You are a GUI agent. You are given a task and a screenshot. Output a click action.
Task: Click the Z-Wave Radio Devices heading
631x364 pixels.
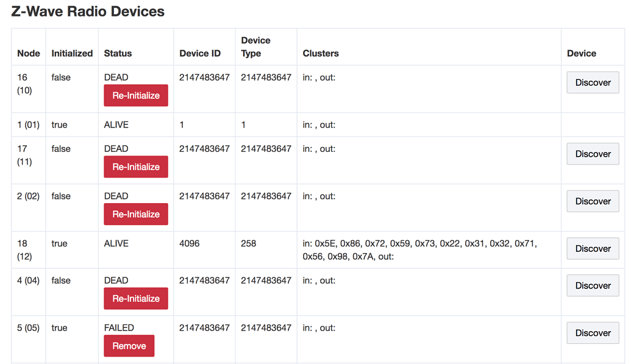[88, 11]
